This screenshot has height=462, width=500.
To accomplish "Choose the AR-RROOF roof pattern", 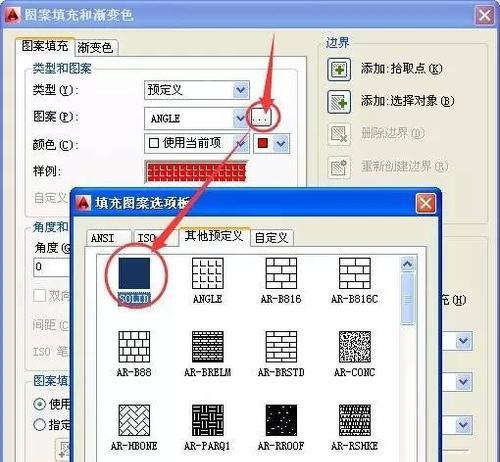I will point(281,421).
